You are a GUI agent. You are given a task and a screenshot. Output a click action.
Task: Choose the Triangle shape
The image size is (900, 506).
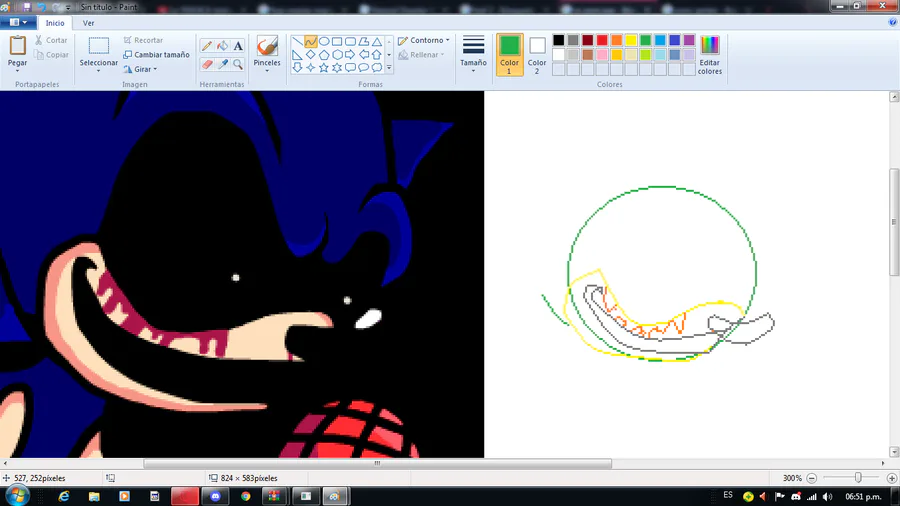click(377, 42)
